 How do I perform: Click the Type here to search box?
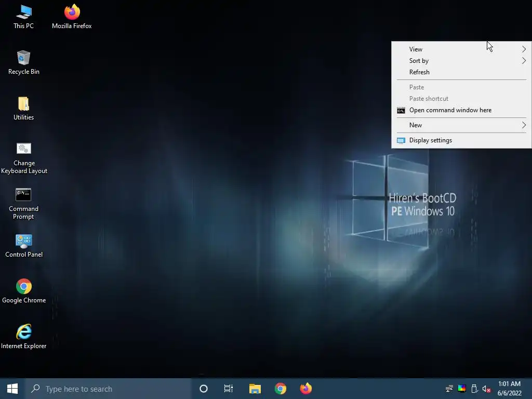(x=108, y=389)
